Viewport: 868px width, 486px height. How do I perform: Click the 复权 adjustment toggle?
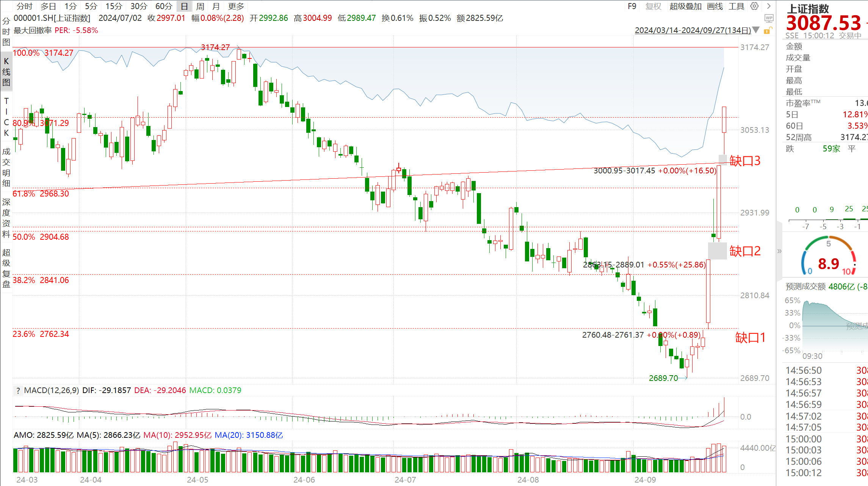(653, 6)
